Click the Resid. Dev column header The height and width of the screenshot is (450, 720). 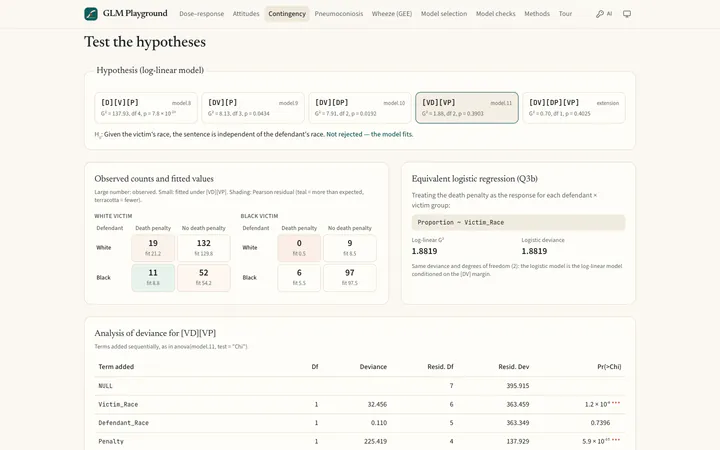click(x=514, y=366)
